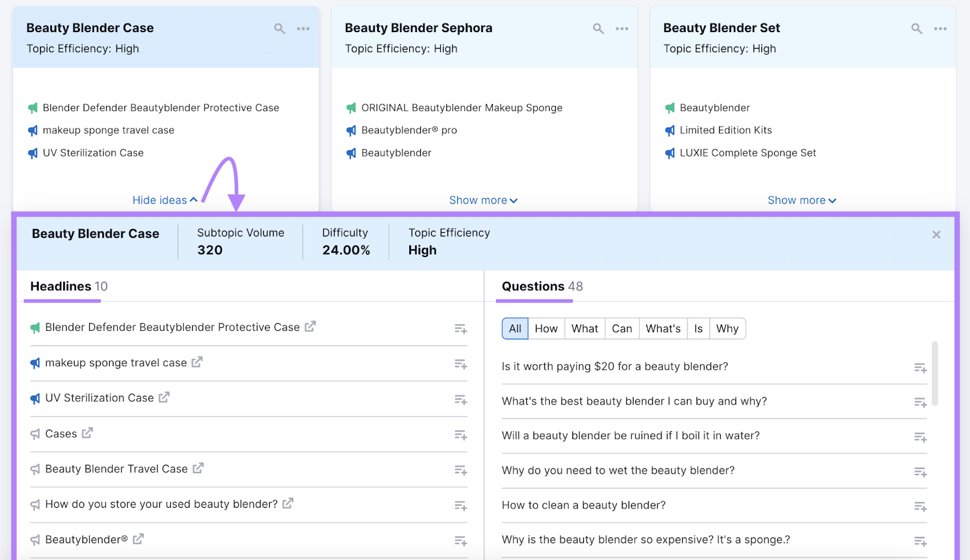This screenshot has height=560, width=970.
Task: Click the add-to-list icon beside makeup sponge travel case
Action: 461,364
